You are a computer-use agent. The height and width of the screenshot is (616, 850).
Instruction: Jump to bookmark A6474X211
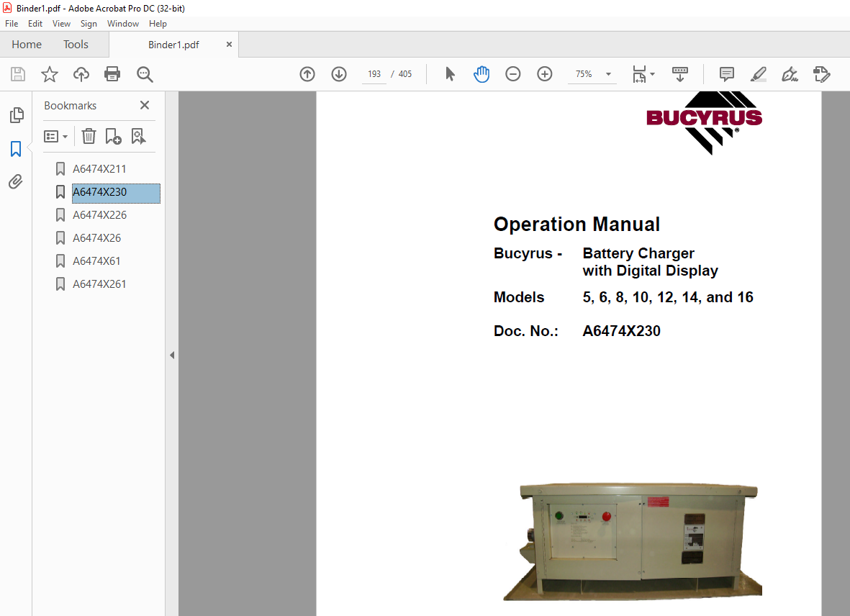point(100,169)
